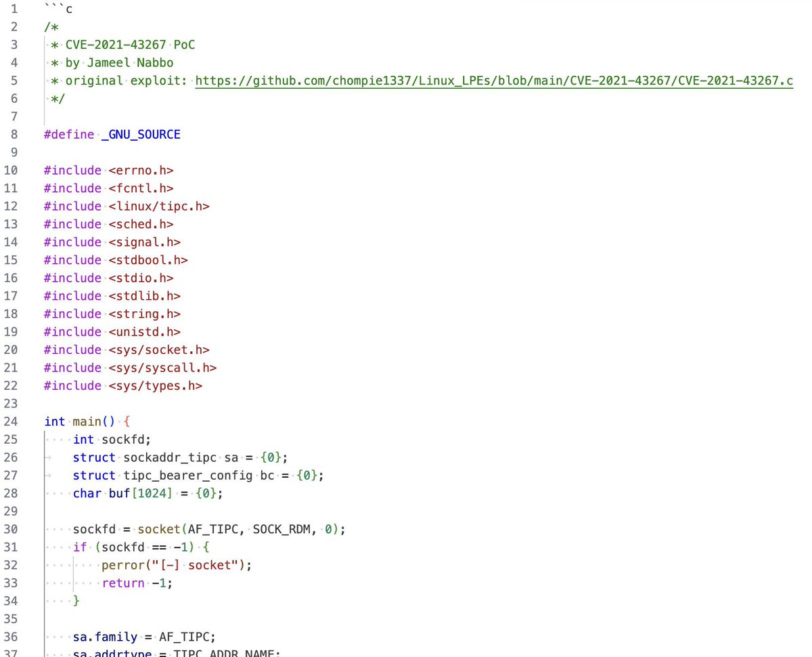Screen dimensions: 812x657
Task: Click line number 8 in gutter
Action: pyautogui.click(x=14, y=134)
